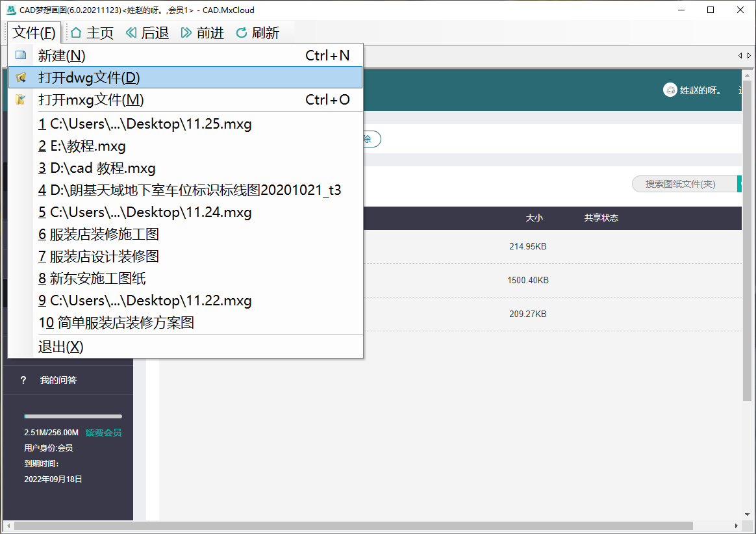The height and width of the screenshot is (534, 756).
Task: Click the 209.27KB size cell
Action: (x=528, y=314)
